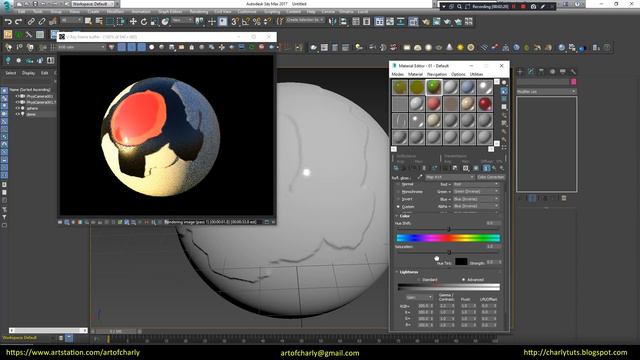Adjust the Saturation slider handle
Viewport: 640px width, 360px height.
coord(449,252)
